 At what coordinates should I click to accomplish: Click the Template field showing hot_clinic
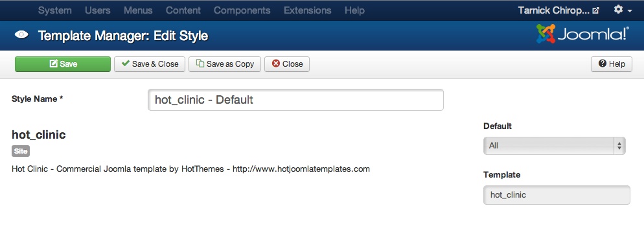point(557,195)
